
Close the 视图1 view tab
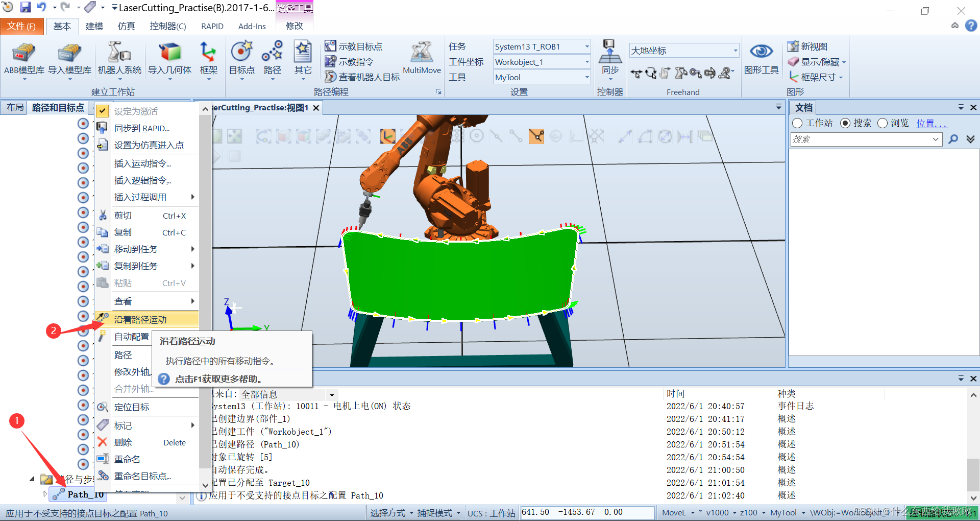point(316,108)
